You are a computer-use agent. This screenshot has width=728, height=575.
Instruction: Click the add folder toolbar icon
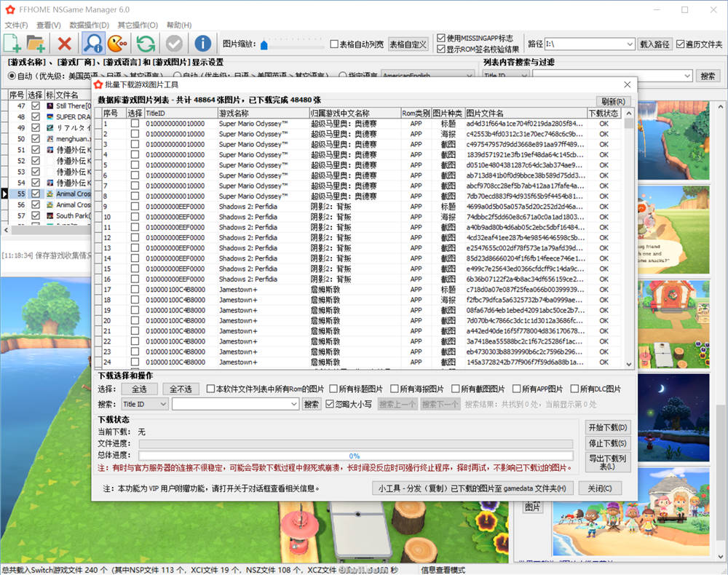35,44
